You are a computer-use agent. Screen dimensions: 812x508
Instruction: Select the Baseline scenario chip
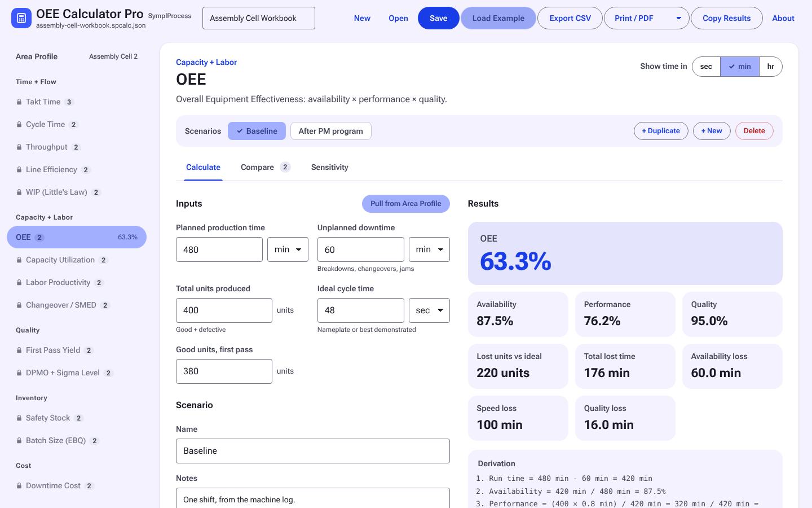pyautogui.click(x=257, y=131)
